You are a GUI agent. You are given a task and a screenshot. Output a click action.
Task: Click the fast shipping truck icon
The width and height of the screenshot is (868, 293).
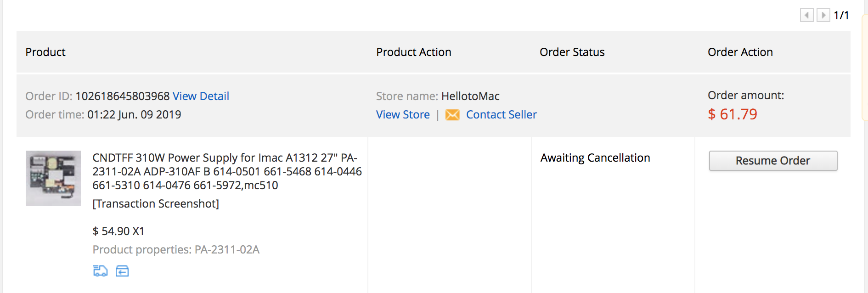[100, 271]
